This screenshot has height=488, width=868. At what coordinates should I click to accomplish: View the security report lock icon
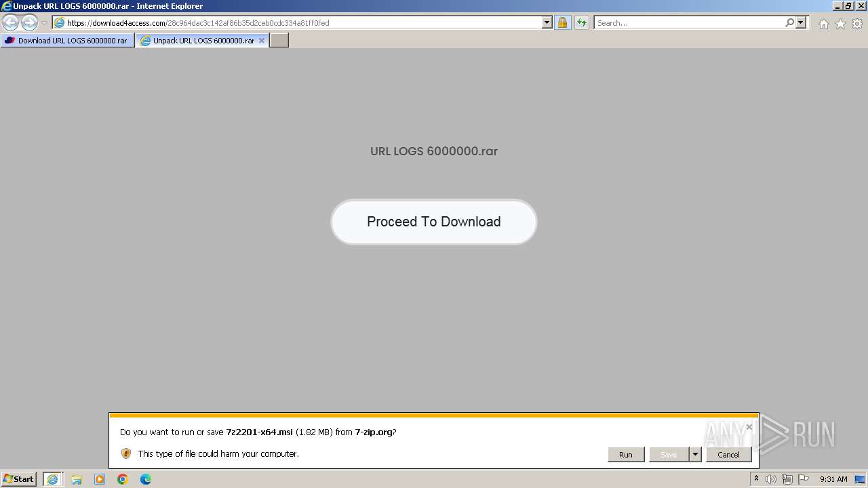click(562, 22)
